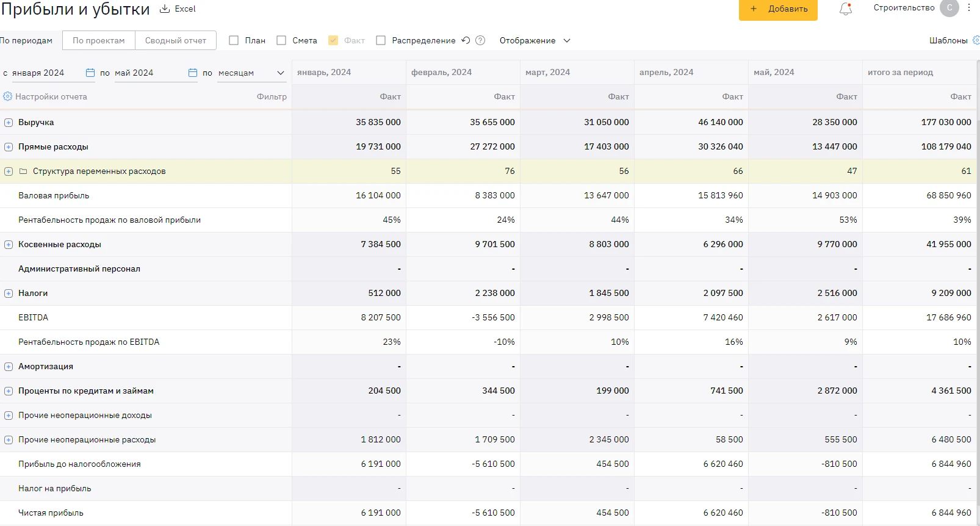
Task: Expand the Косвенные расходы row
Action: [x=9, y=245]
